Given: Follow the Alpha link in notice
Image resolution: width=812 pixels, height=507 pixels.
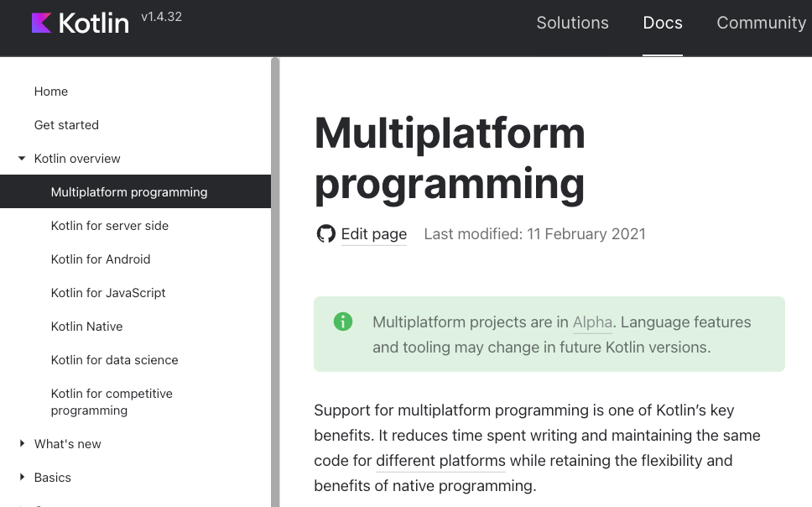Looking at the screenshot, I should pyautogui.click(x=592, y=322).
